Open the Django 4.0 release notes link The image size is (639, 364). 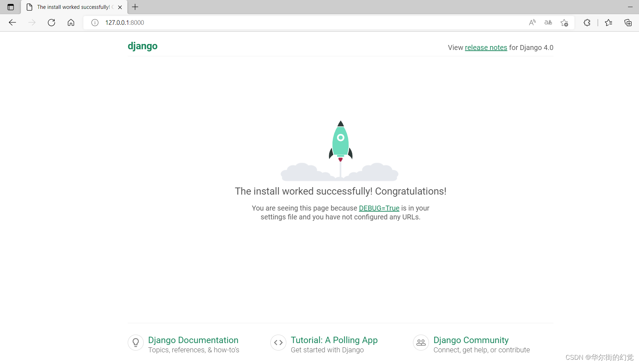click(486, 47)
